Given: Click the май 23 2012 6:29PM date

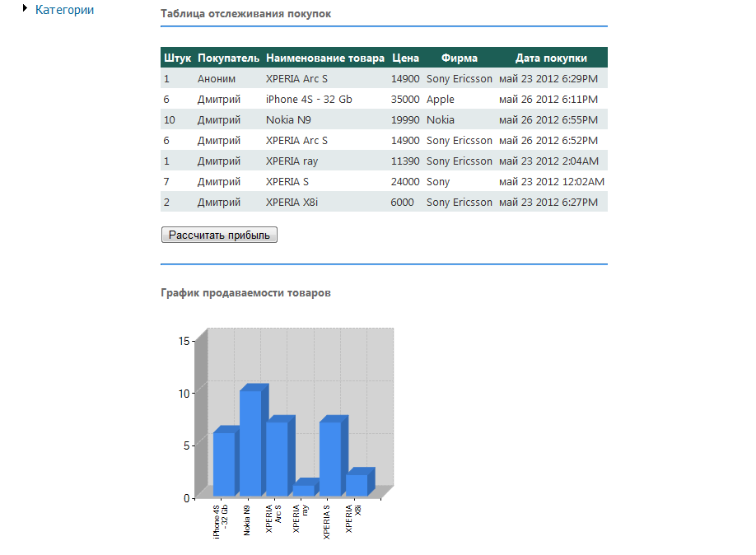Looking at the screenshot, I should pyautogui.click(x=548, y=78).
